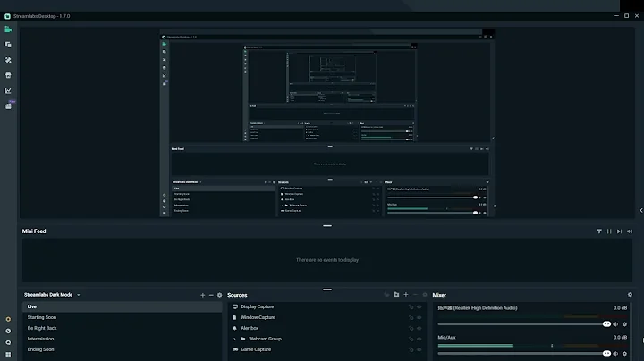Hide the Display Capture source

419,306
